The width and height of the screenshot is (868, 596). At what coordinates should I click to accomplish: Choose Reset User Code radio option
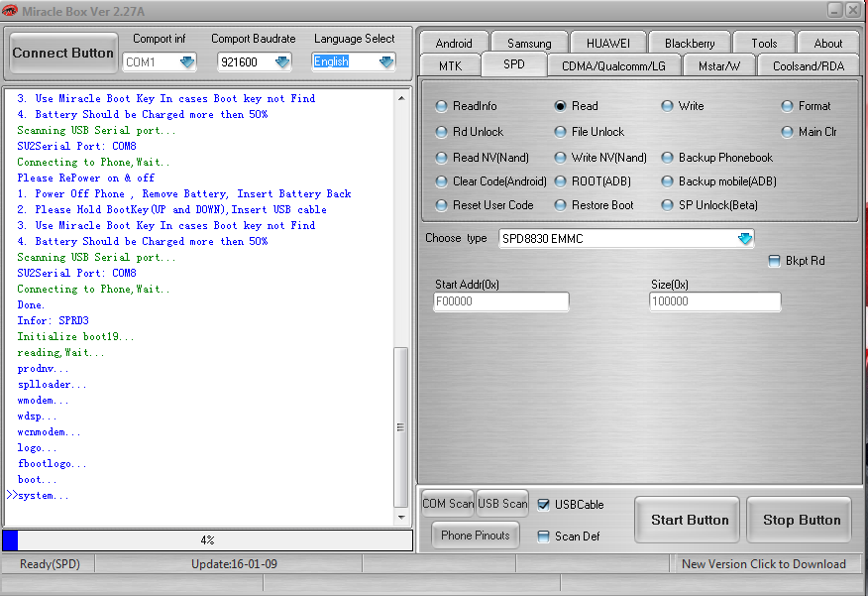click(441, 205)
